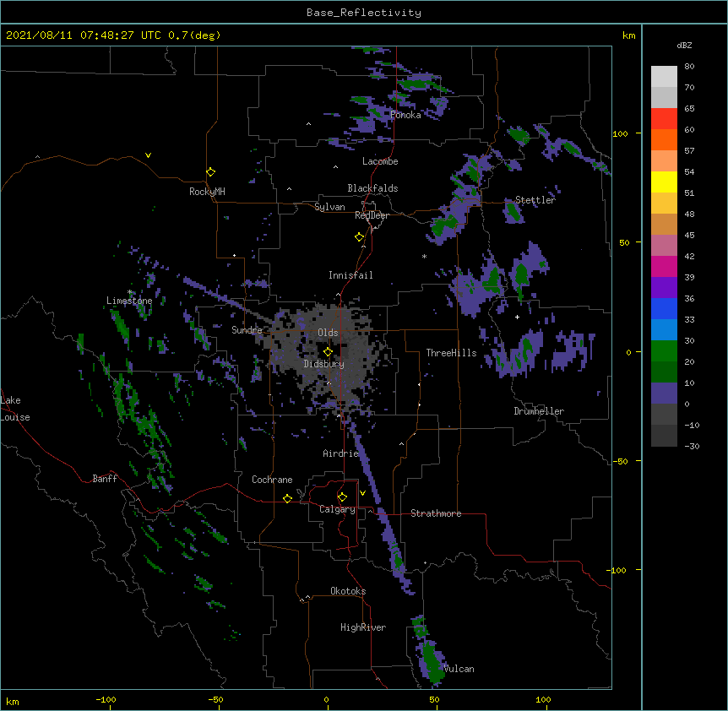Click the Stettler label
728x711 pixels.
click(x=535, y=200)
